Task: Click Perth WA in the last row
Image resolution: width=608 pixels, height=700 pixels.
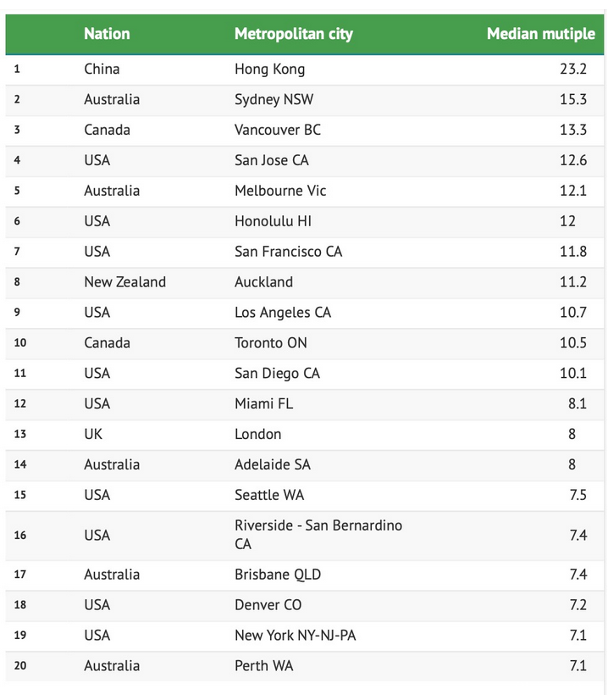Action: point(263,665)
